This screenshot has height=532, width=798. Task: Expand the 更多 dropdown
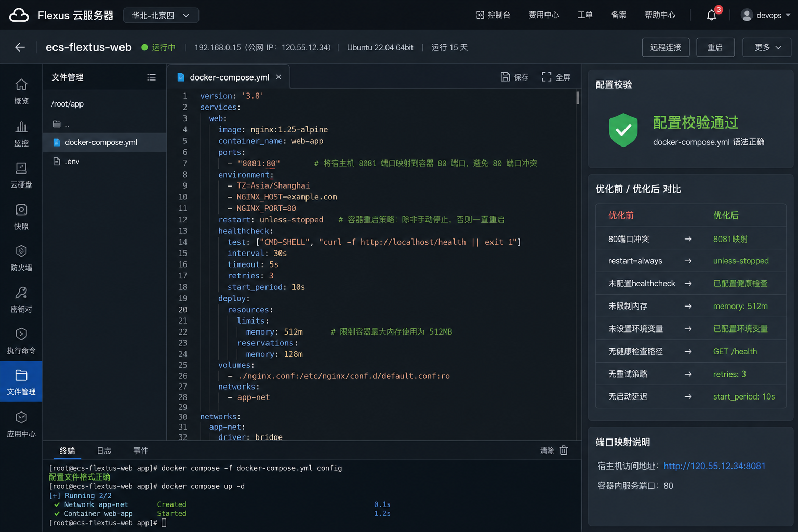pyautogui.click(x=767, y=47)
